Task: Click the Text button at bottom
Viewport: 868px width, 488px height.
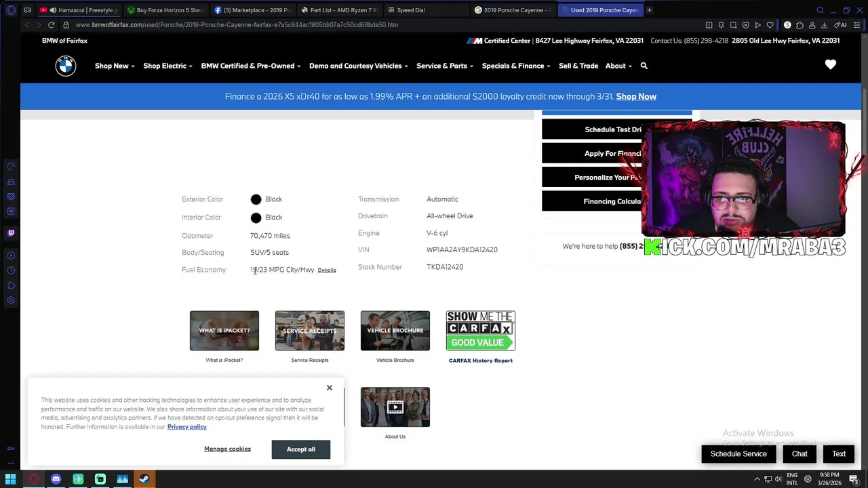Action: pos(839,454)
